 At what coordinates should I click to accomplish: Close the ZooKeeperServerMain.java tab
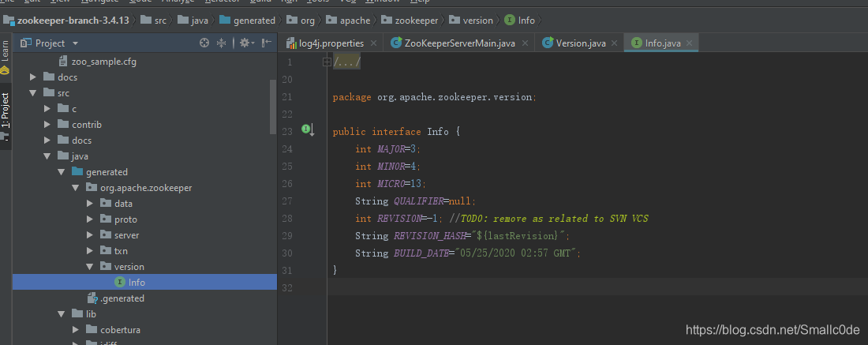point(525,43)
